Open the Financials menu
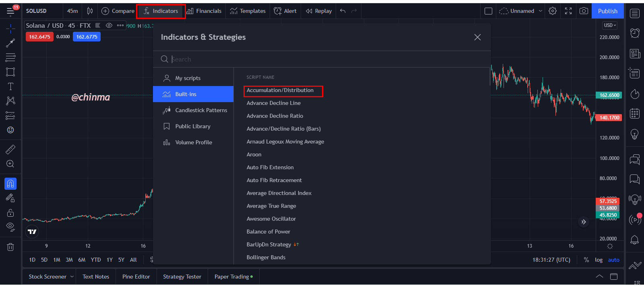The width and height of the screenshot is (644, 287). click(204, 11)
